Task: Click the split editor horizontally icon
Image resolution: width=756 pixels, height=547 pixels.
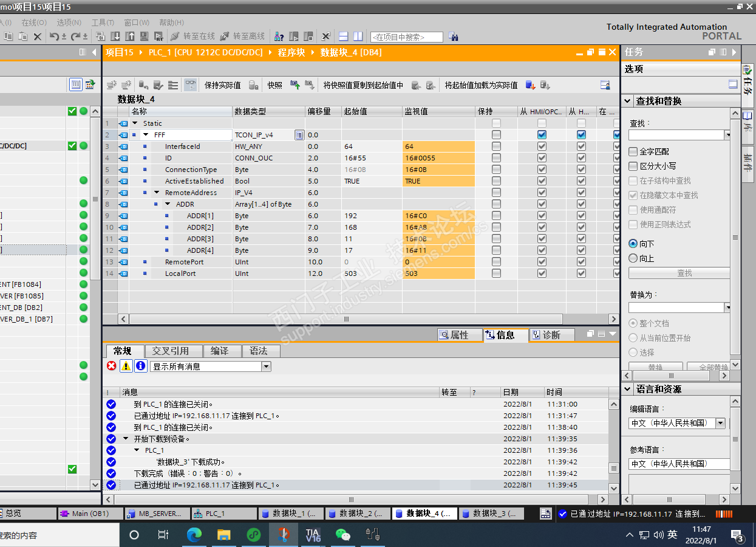Action: 343,36
